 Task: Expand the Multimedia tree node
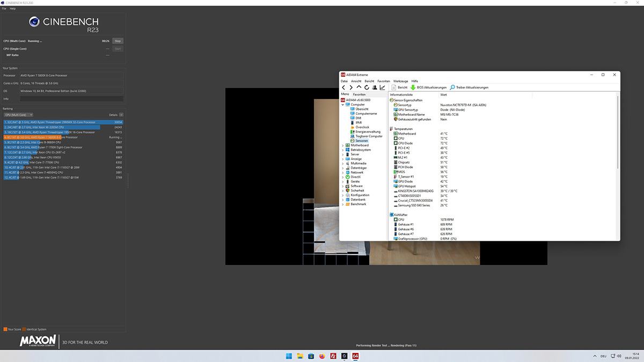343,163
